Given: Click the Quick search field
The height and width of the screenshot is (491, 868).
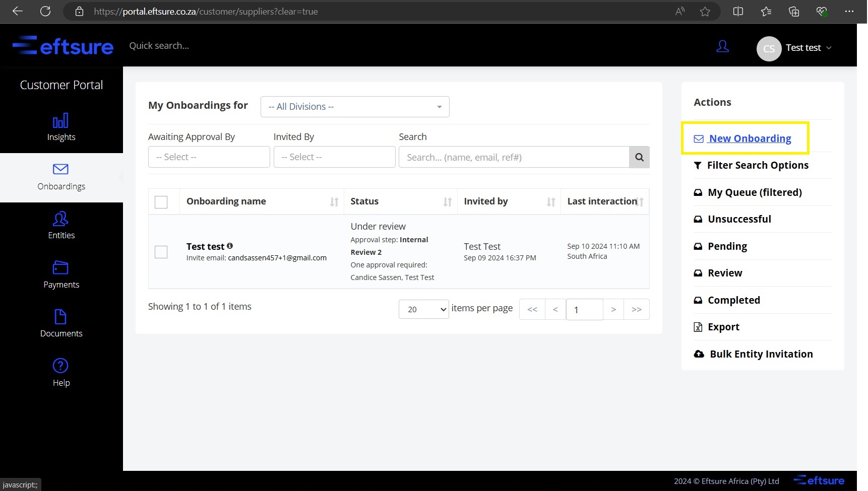Looking at the screenshot, I should point(159,46).
